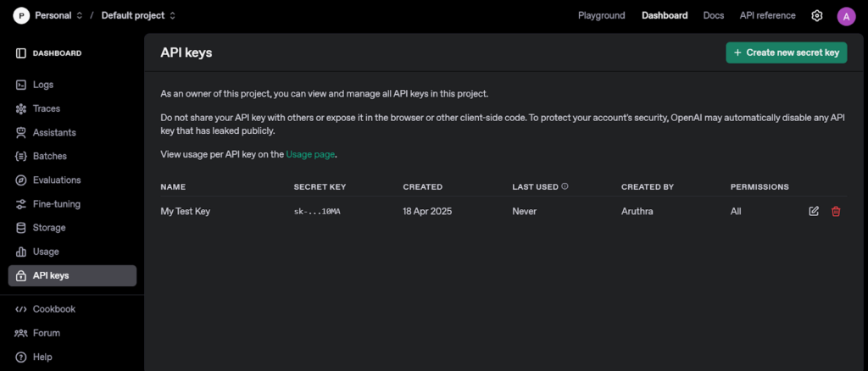Click the Last Used info icon

565,186
